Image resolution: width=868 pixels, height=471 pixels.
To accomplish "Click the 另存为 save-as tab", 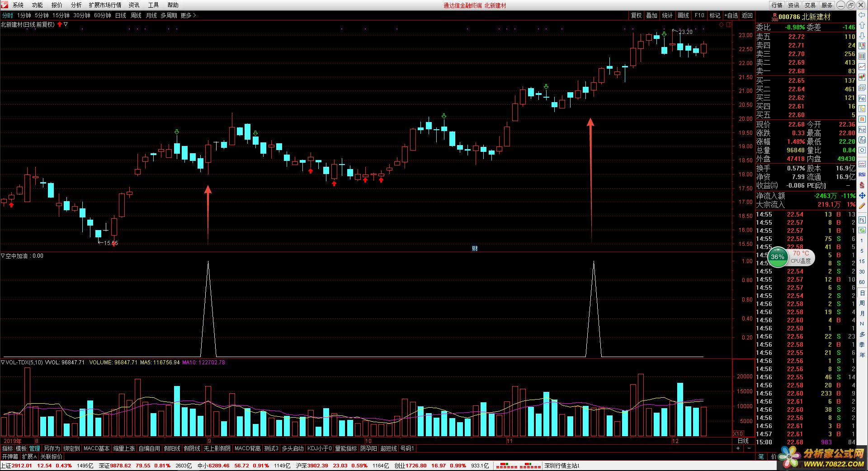I will (x=52, y=448).
